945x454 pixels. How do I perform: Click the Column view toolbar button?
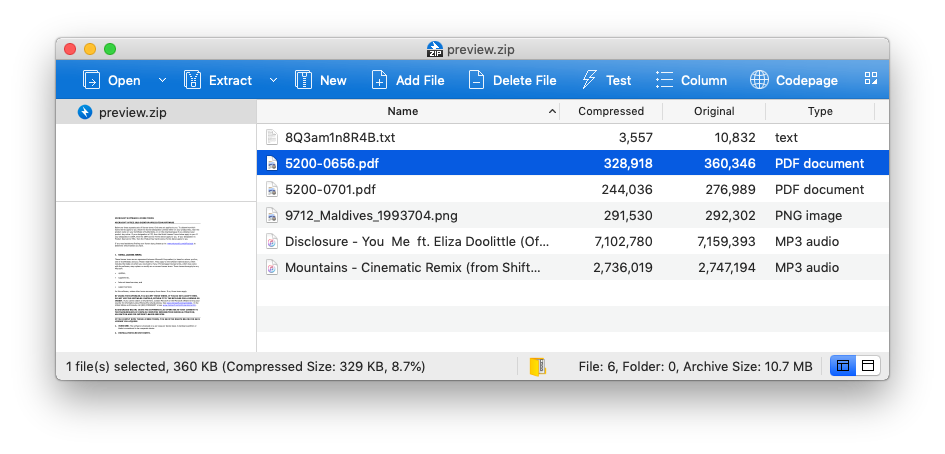pos(691,80)
